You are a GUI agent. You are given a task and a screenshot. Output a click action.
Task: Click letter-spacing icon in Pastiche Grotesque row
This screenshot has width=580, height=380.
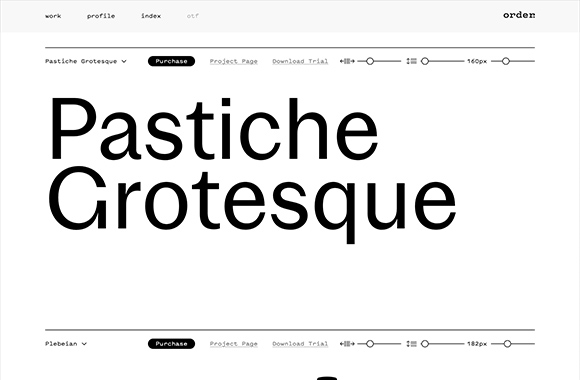pyautogui.click(x=347, y=61)
